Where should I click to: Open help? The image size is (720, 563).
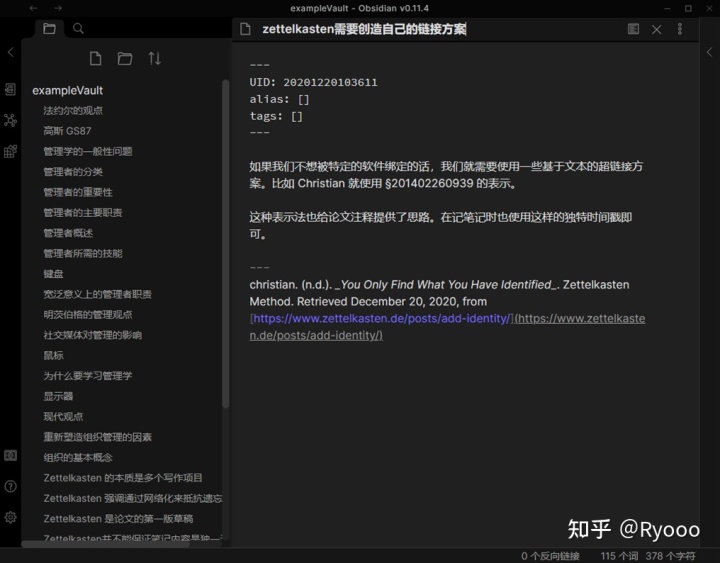[x=11, y=486]
